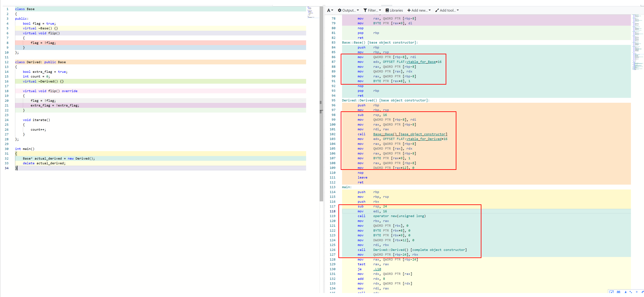Follow the vtable_for_Base link in assembly
This screenshot has width=644, height=297.
click(421, 62)
